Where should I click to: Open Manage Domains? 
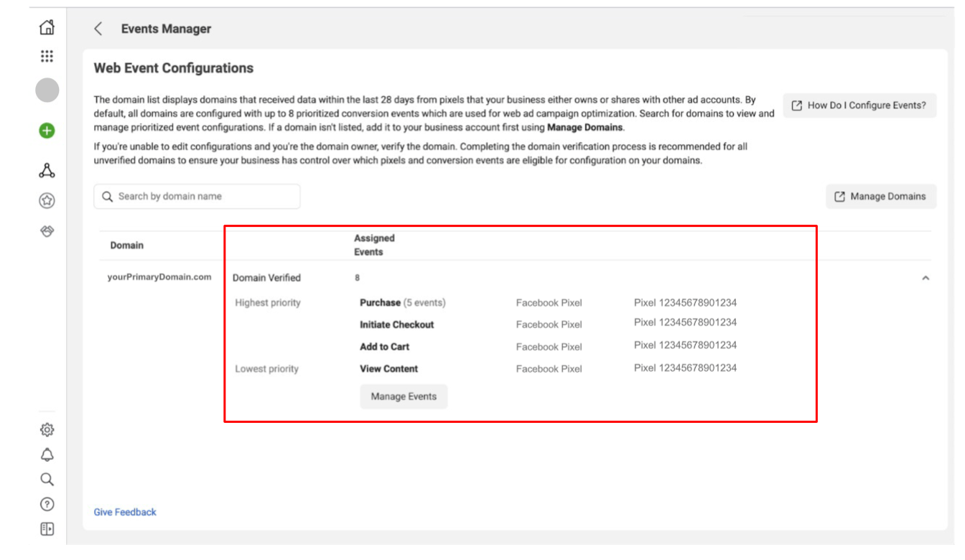click(881, 196)
